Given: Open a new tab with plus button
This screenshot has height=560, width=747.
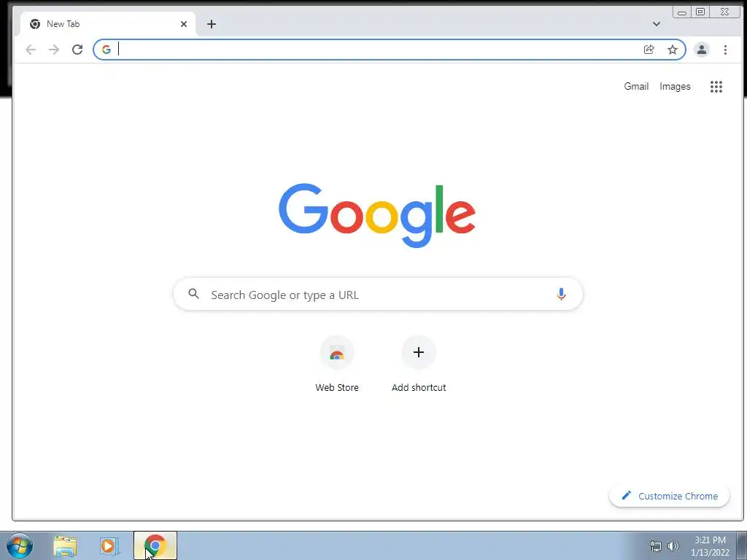Looking at the screenshot, I should tap(212, 24).
